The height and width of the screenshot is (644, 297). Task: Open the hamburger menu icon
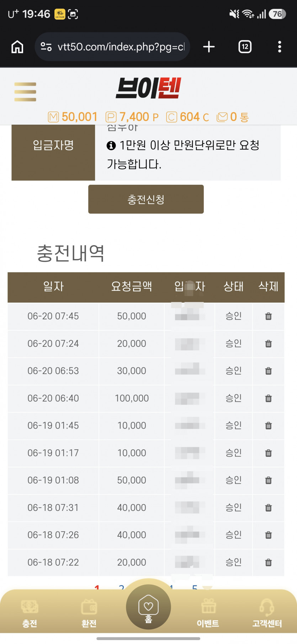25,92
